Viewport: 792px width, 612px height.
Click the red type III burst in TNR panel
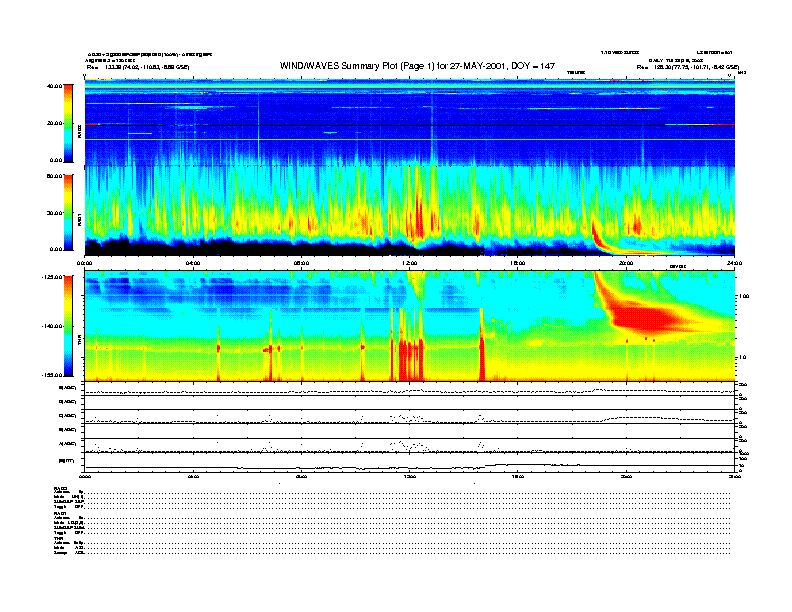point(644,316)
